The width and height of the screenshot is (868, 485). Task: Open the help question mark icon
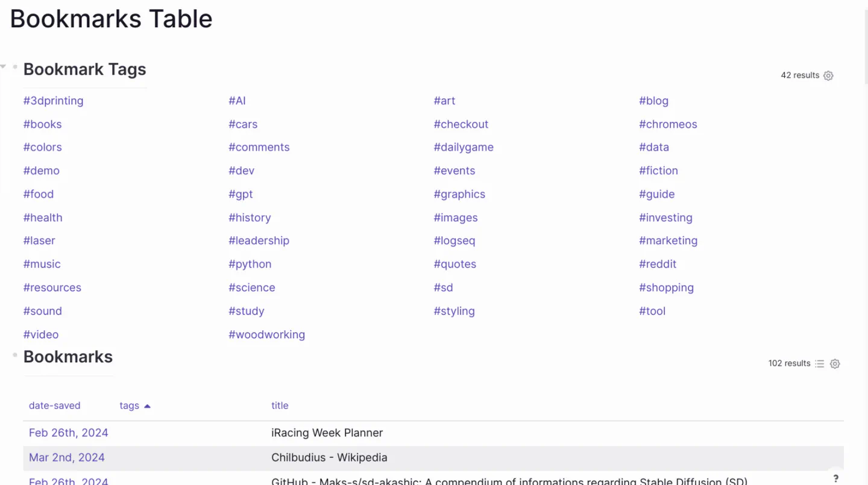(x=835, y=478)
